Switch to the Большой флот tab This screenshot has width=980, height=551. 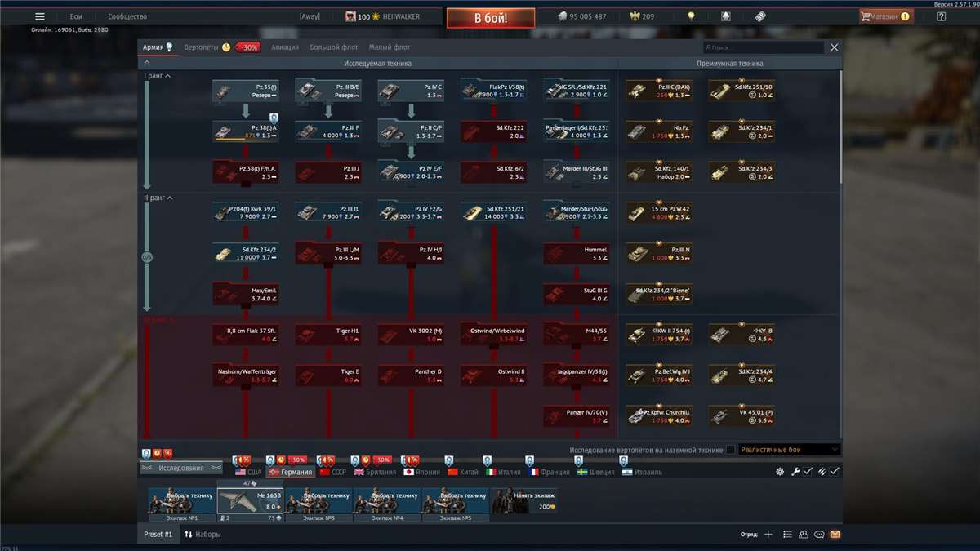335,47
